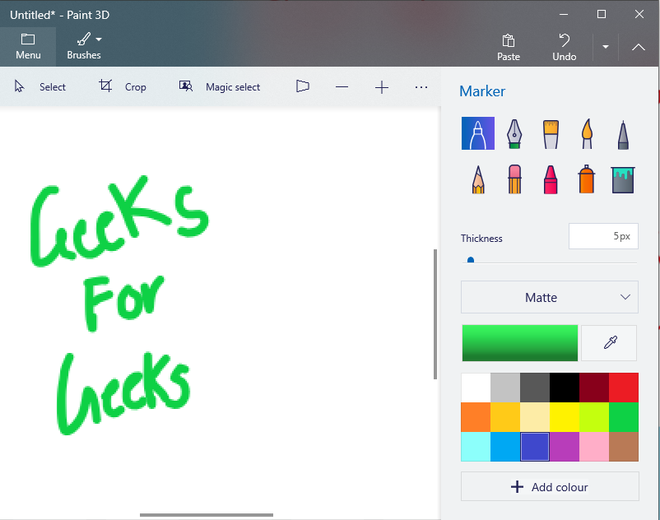
Task: Select the Spray can brush
Action: point(587,179)
